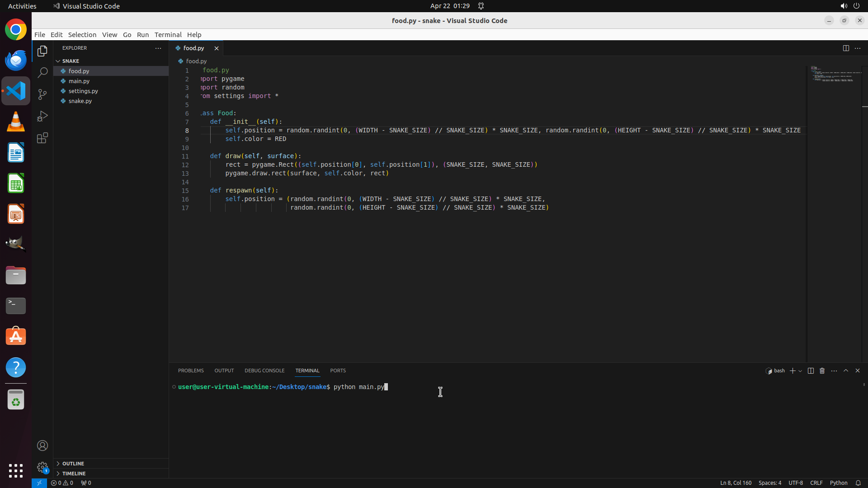The width and height of the screenshot is (868, 488).
Task: Open new terminal launch profile dropdown
Action: pyautogui.click(x=800, y=371)
